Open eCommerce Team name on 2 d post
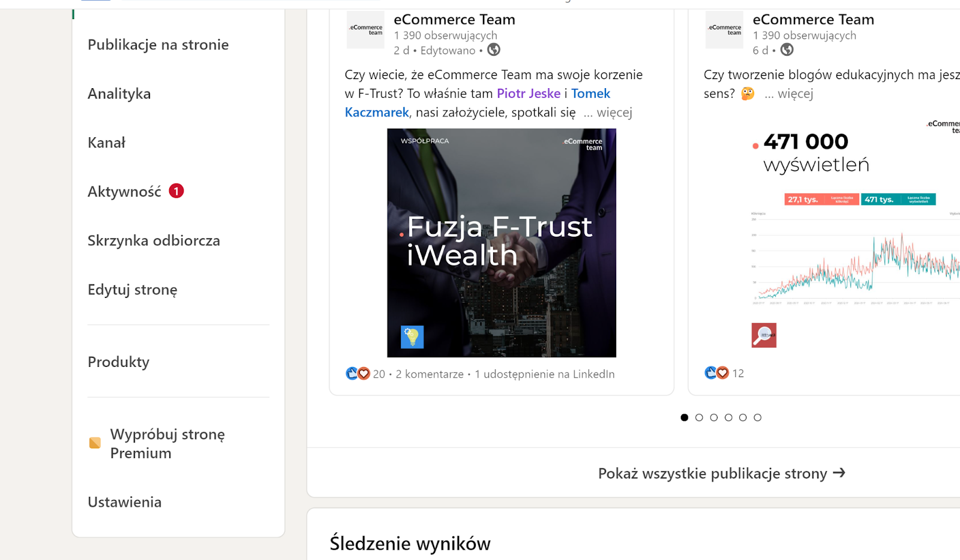960x560 pixels. pyautogui.click(x=454, y=20)
